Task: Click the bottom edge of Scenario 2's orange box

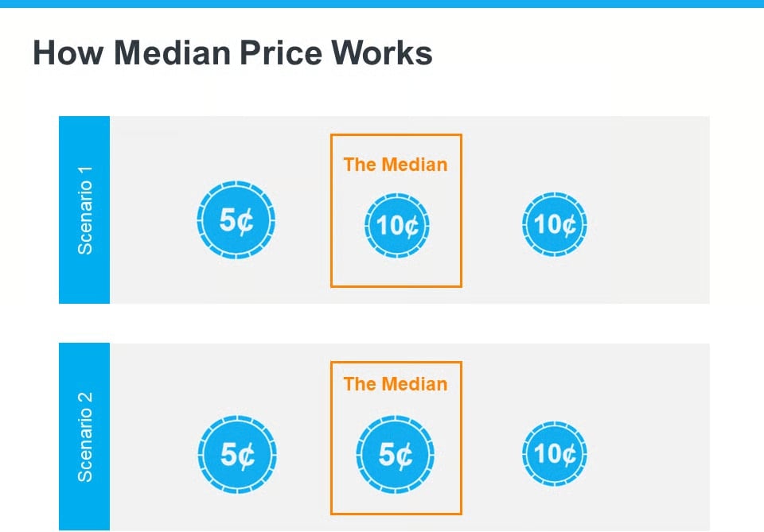Action: click(x=396, y=514)
